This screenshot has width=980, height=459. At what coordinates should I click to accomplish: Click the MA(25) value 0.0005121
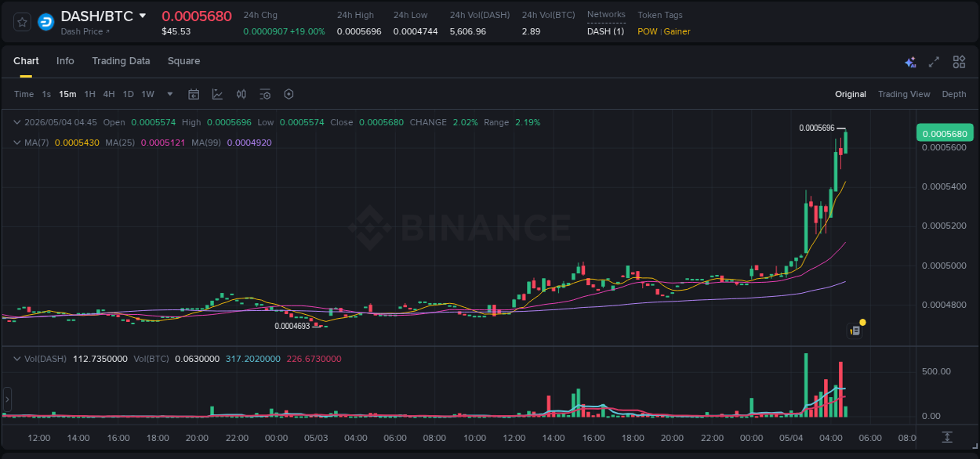click(163, 143)
